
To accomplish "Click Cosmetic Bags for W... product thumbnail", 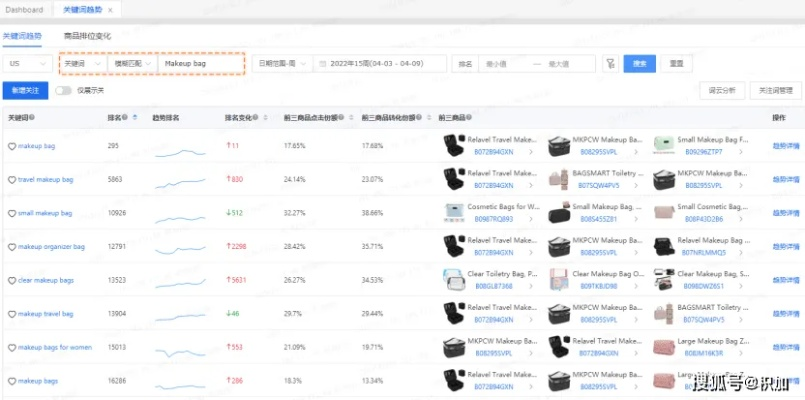I will point(454,213).
